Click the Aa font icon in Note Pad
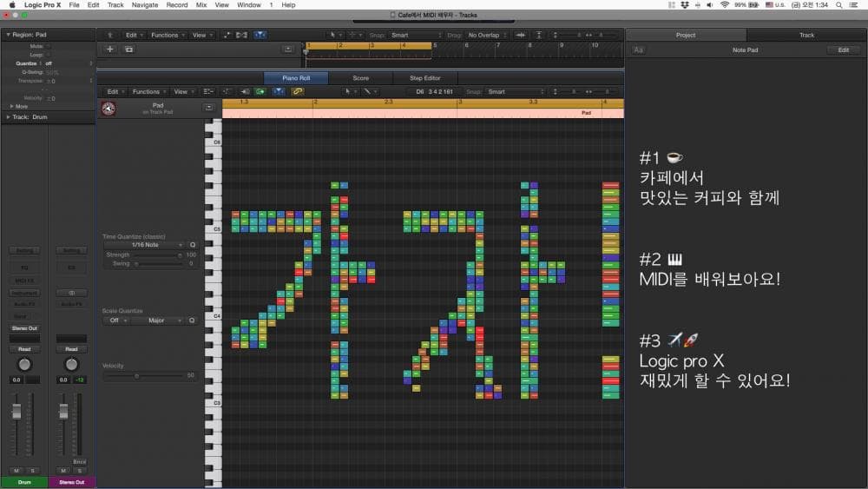Viewport: 868px width, 489px height. (638, 50)
